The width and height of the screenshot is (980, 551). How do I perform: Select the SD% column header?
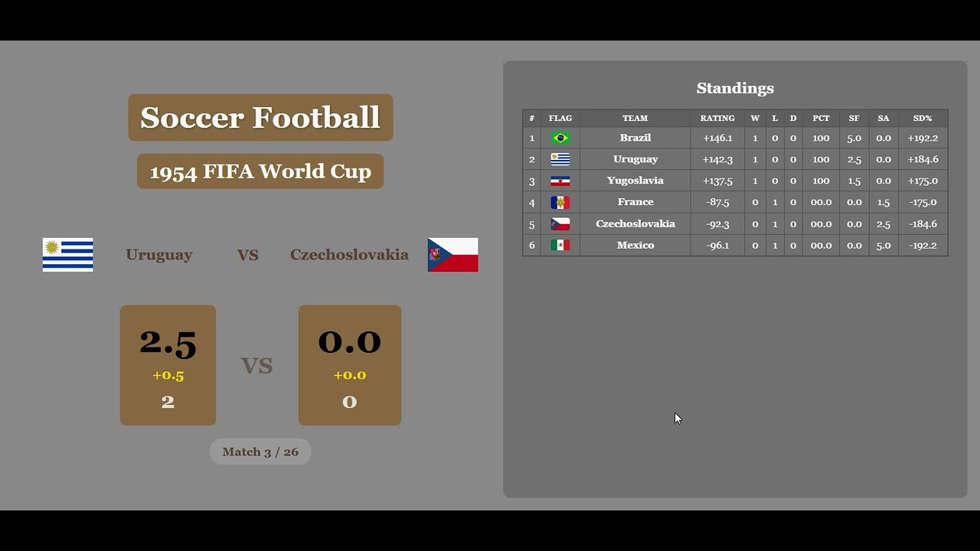(923, 119)
